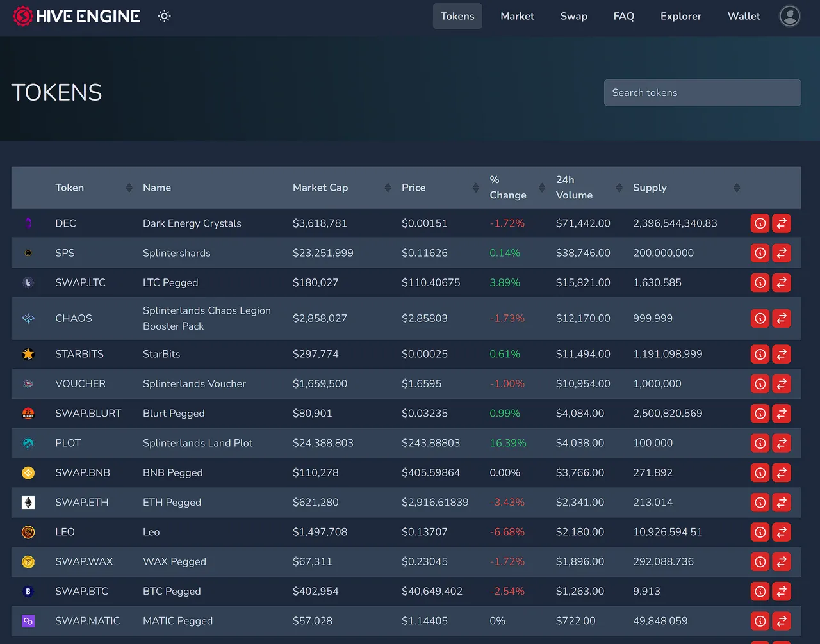Click the swap icon for SWAP.BTC
The image size is (820, 644).
pos(782,592)
